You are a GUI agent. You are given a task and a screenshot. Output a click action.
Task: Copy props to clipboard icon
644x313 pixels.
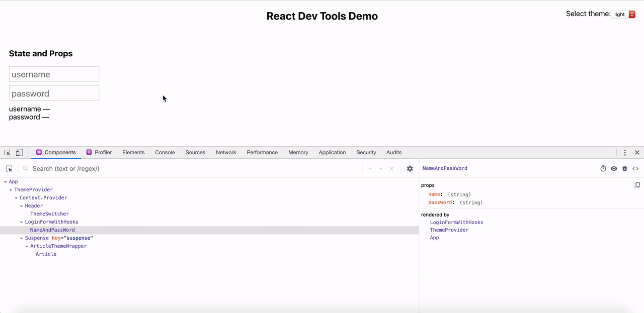click(x=637, y=185)
